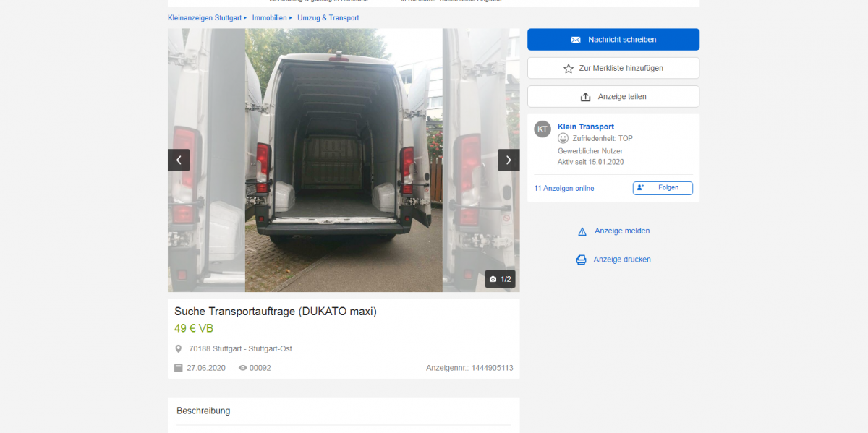Click calendar icon beside 27.06.2020
This screenshot has width=868, height=433.
coord(179,368)
